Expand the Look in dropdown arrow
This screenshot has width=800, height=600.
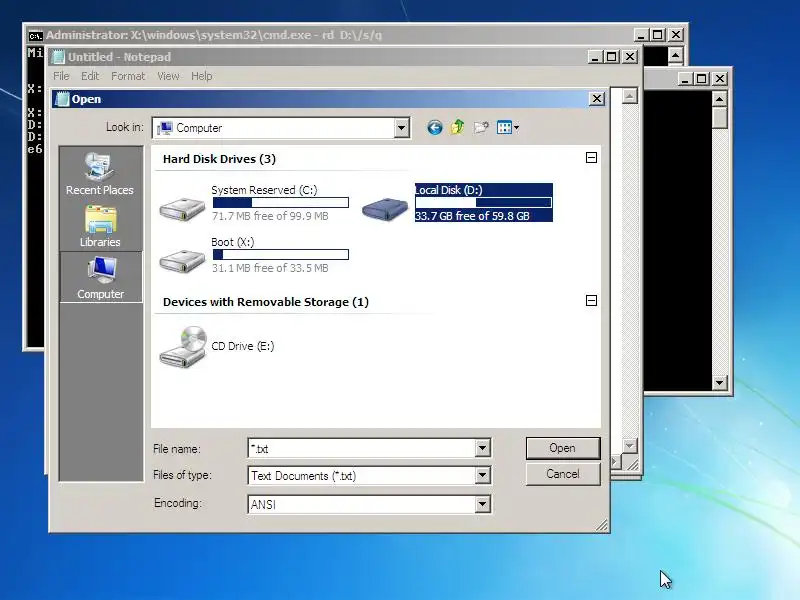click(402, 128)
